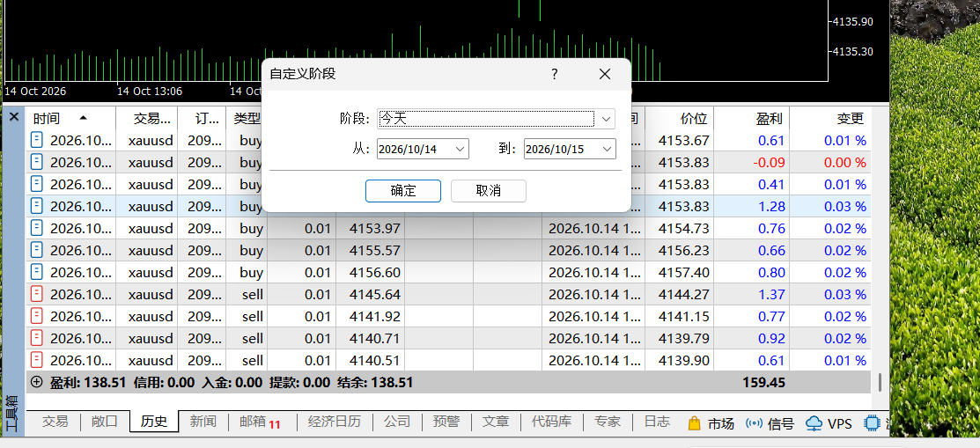The height and width of the screenshot is (448, 980).
Task: Open the 日志 journal tab
Action: 657,422
